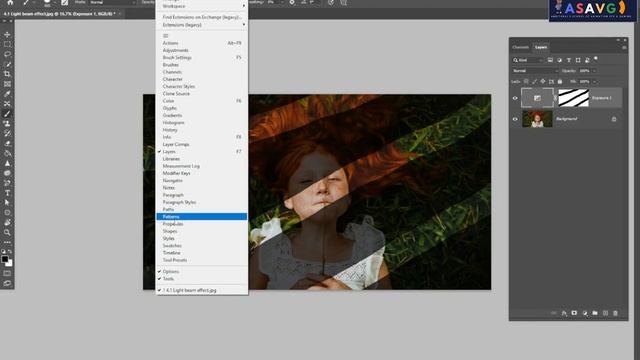Add a layer style fx icon
This screenshot has height=360, width=640.
[x=564, y=313]
